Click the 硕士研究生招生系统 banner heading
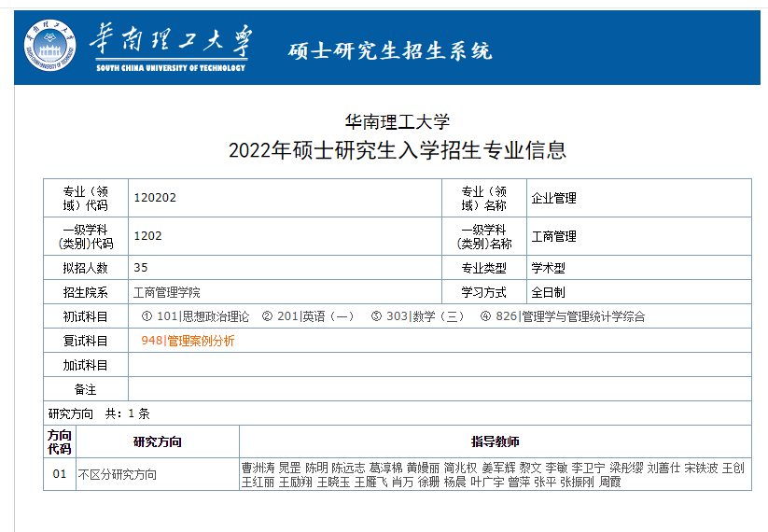This screenshot has width=768, height=532. click(x=390, y=51)
